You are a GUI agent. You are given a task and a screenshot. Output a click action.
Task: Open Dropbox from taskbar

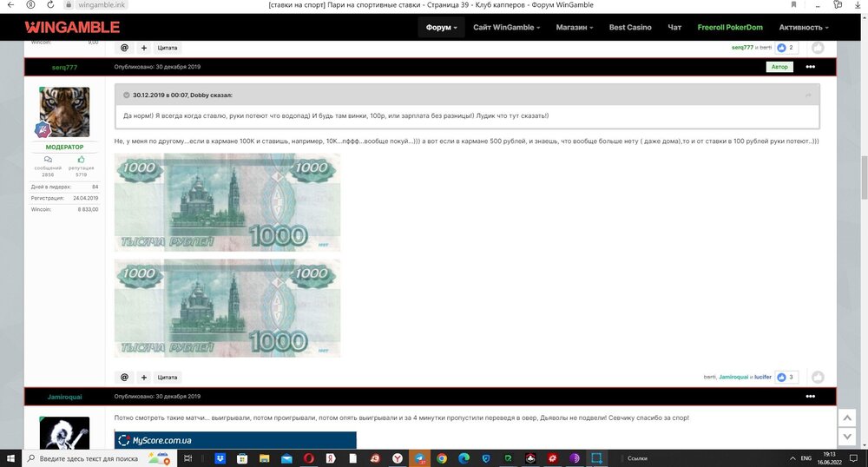coord(220,458)
